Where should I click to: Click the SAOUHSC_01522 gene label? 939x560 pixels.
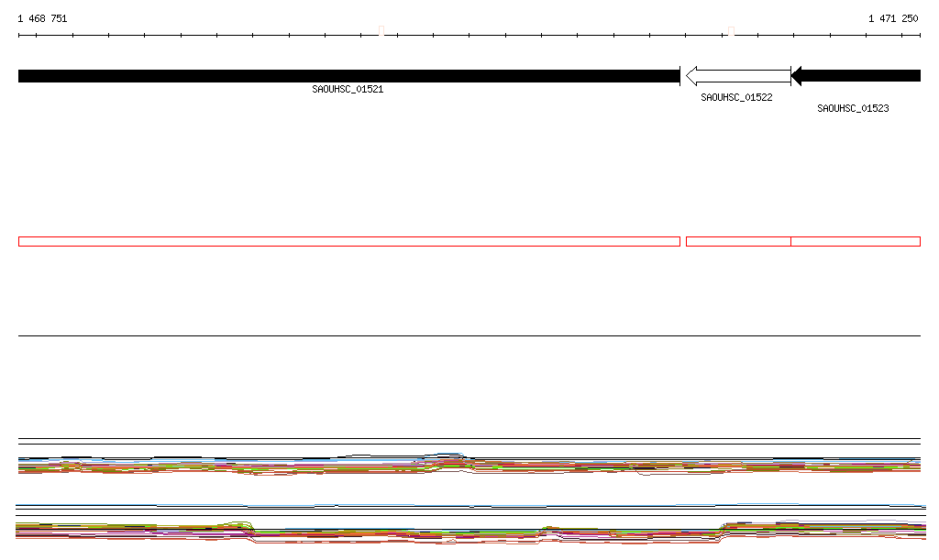[736, 97]
